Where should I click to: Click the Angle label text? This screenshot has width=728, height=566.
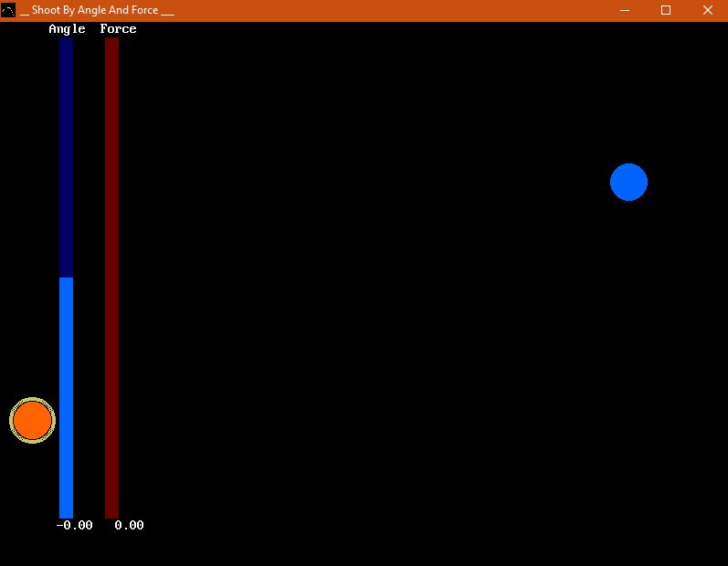coord(67,29)
